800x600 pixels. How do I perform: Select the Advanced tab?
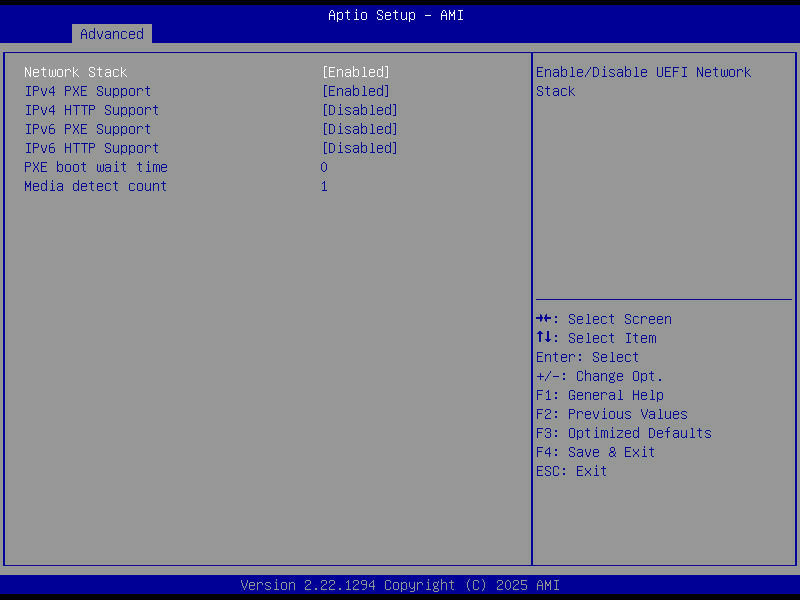[111, 33]
